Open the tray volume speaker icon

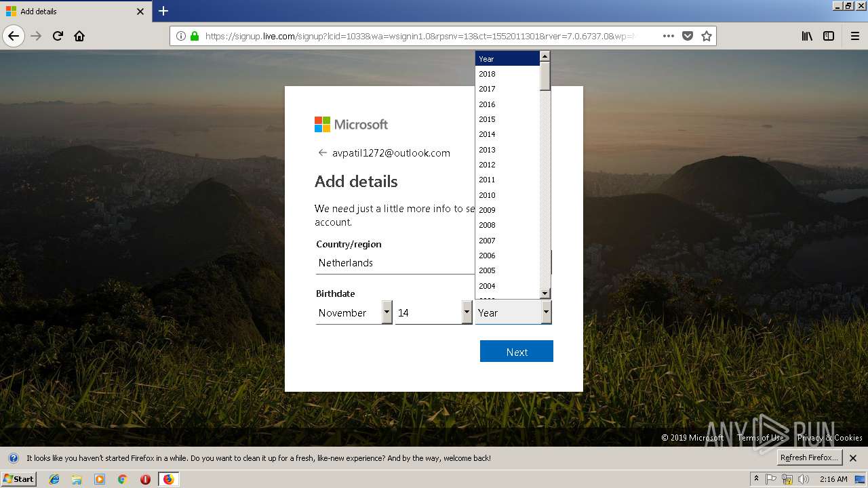tap(803, 479)
